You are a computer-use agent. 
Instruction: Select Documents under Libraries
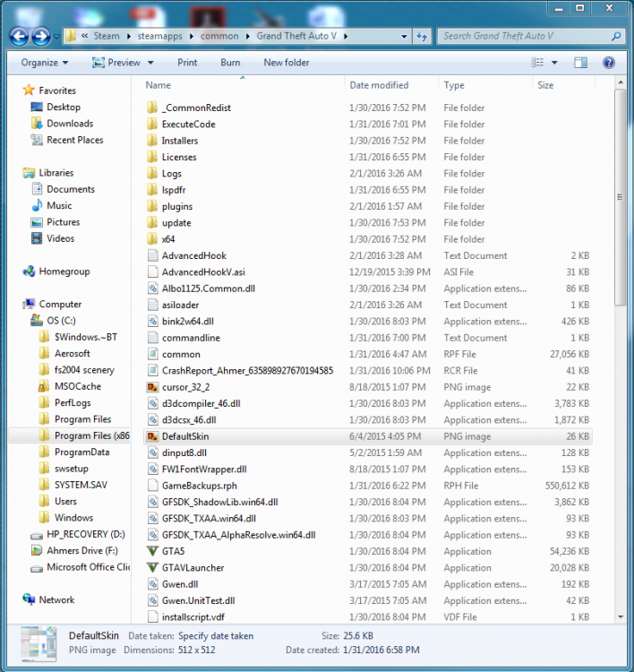(71, 189)
